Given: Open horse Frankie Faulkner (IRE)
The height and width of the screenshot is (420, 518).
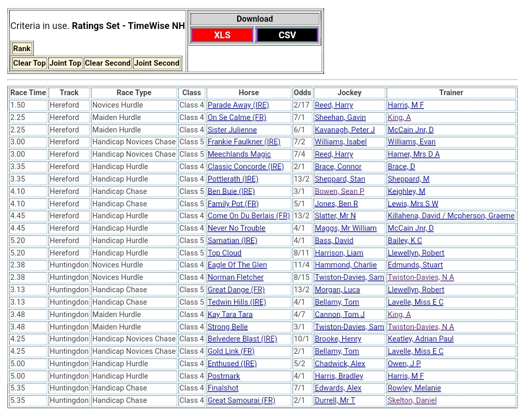Looking at the screenshot, I should click(x=243, y=142).
